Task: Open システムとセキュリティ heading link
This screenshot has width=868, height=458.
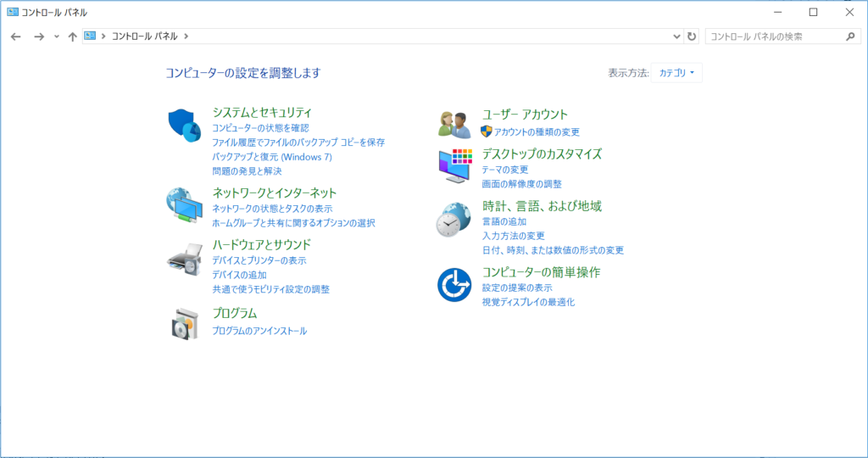Action: (262, 113)
